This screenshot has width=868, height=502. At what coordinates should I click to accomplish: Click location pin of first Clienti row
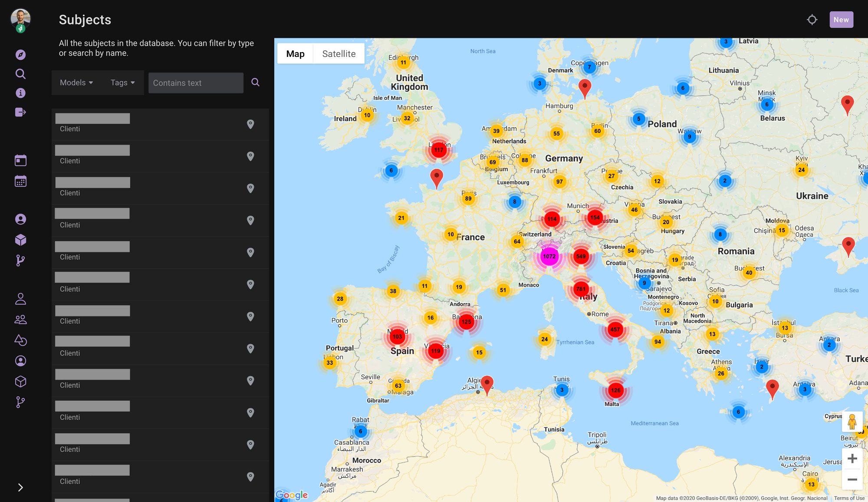point(250,124)
